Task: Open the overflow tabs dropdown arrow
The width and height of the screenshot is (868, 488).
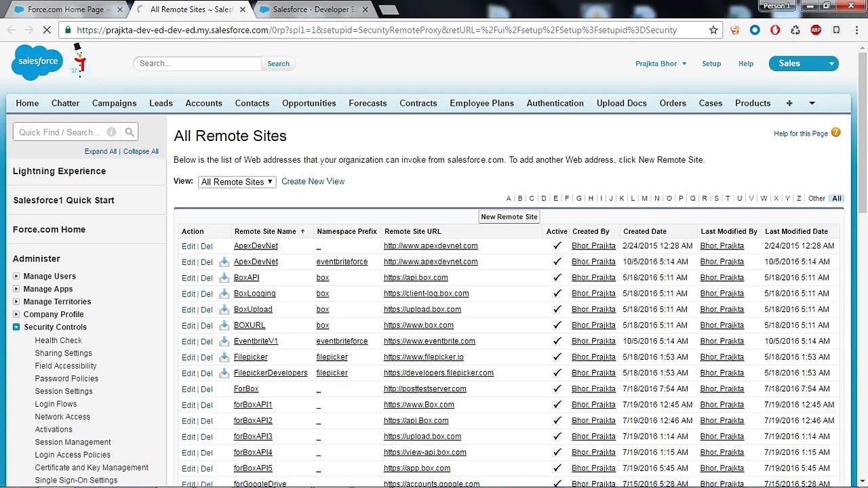Action: click(812, 103)
